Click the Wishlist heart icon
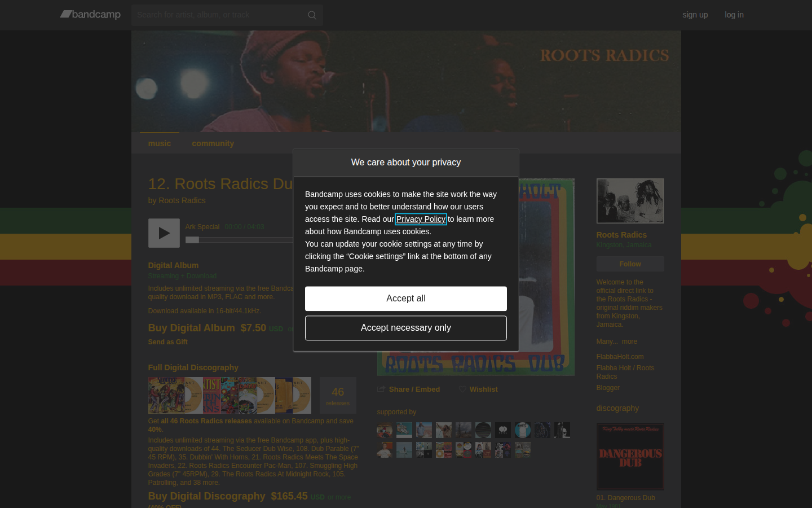Screen dimensions: 812x508 [462, 389]
